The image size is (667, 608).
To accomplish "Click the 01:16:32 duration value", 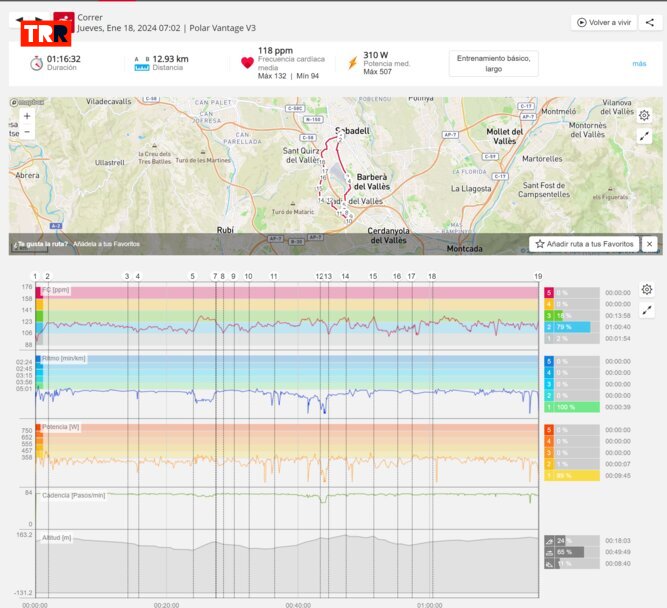I will tap(64, 59).
